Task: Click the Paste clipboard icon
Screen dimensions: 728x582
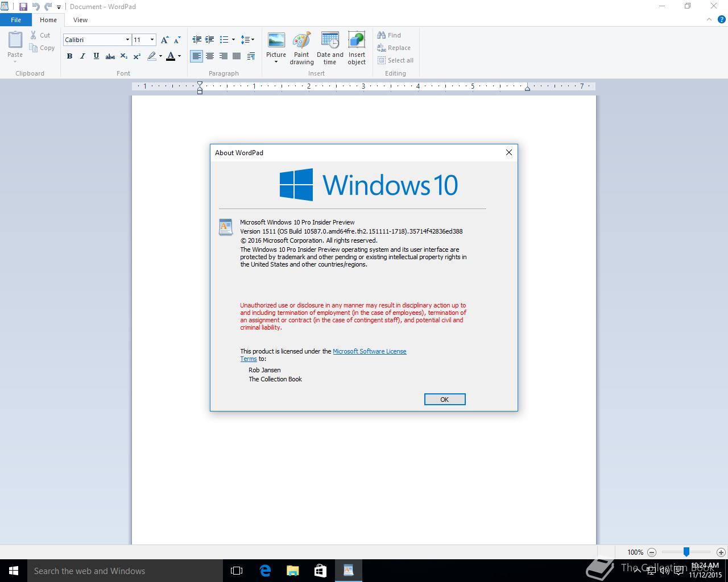Action: coord(15,40)
